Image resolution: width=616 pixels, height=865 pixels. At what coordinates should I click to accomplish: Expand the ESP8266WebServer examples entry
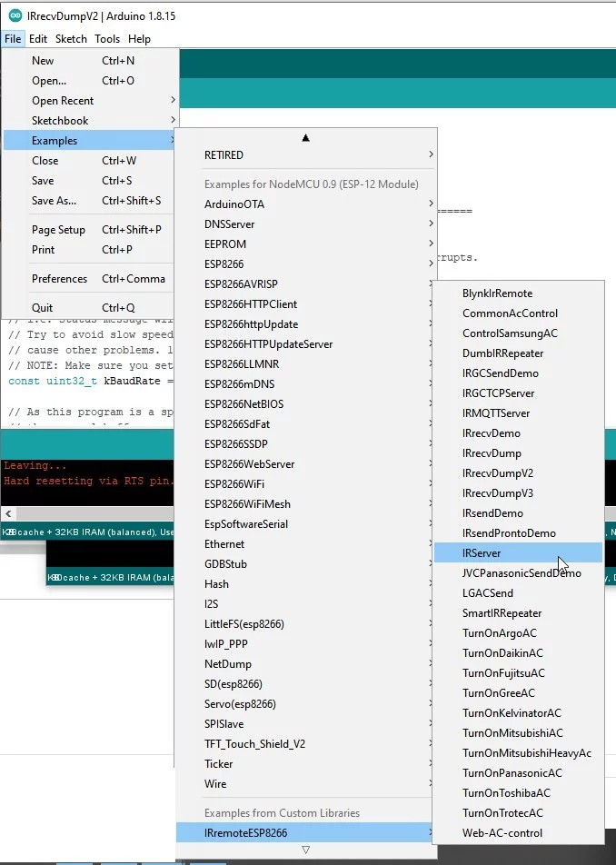(305, 464)
